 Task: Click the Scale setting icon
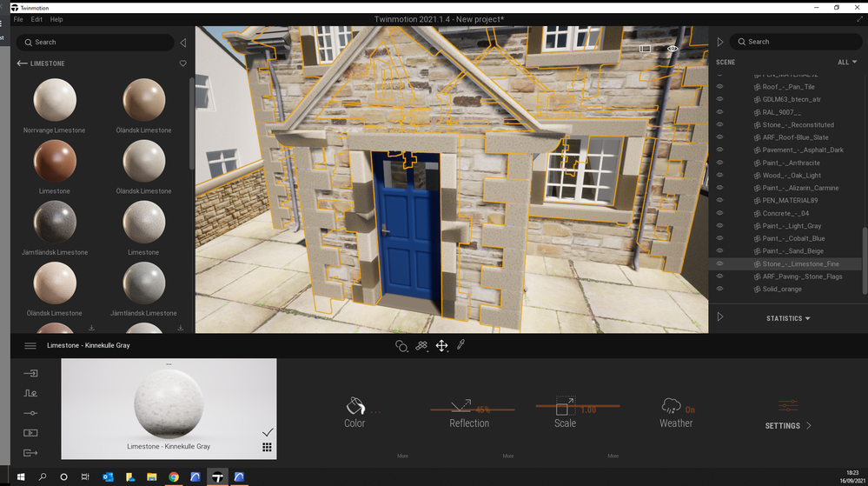pyautogui.click(x=565, y=406)
